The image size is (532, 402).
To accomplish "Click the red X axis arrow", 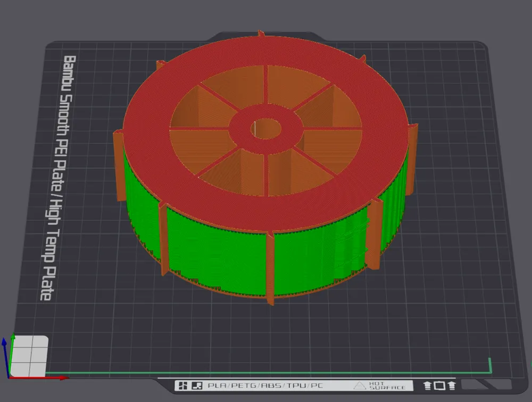I will [39, 377].
